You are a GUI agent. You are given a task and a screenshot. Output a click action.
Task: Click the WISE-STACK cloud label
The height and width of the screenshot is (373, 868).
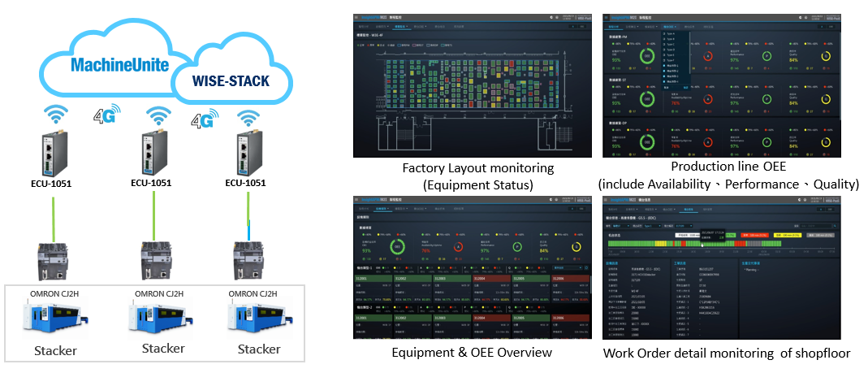(231, 82)
